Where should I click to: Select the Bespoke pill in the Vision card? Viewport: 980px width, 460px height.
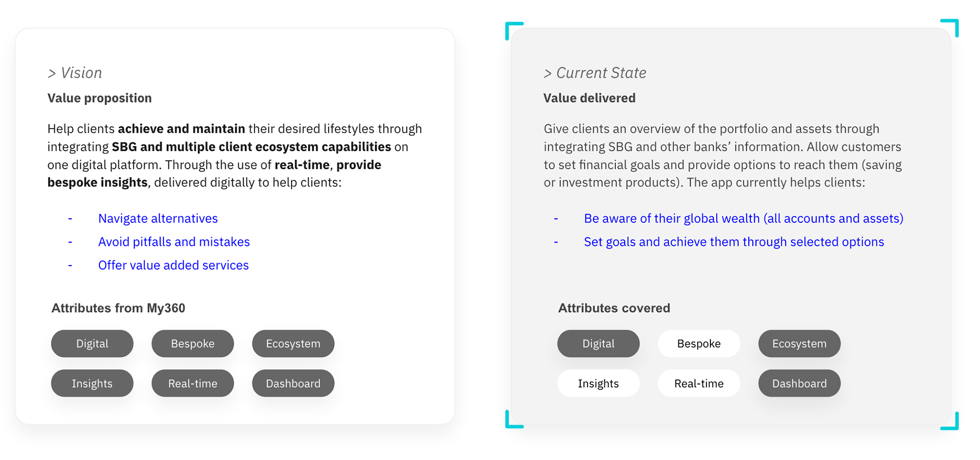[192, 343]
